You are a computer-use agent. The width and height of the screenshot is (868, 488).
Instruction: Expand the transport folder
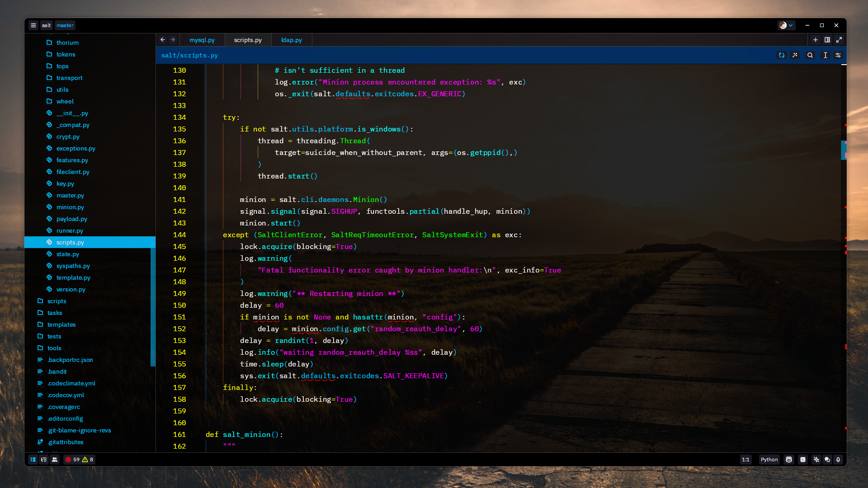point(90,78)
